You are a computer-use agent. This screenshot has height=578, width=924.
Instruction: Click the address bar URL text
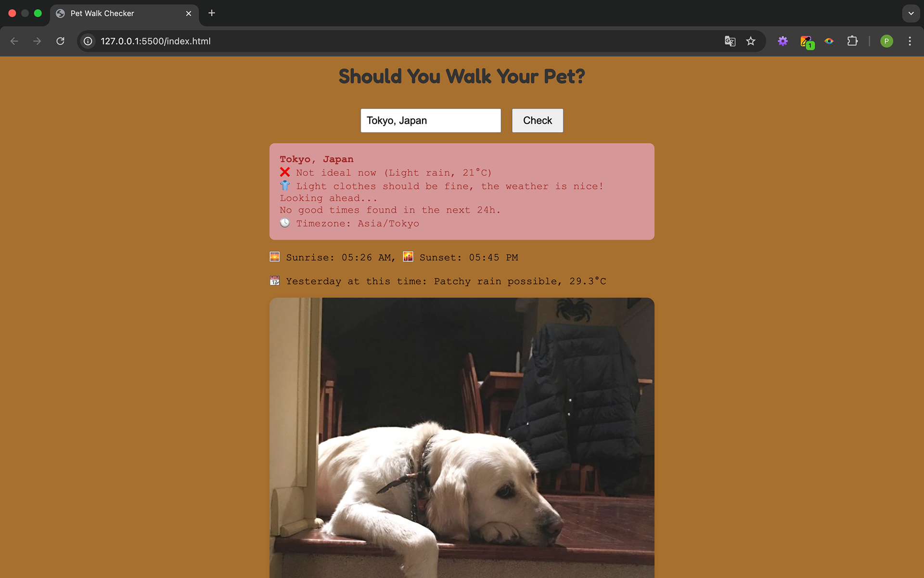pos(155,41)
